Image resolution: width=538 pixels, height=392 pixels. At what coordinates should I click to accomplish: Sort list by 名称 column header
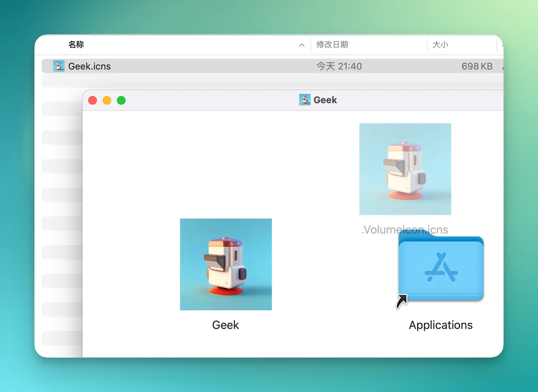pos(76,44)
